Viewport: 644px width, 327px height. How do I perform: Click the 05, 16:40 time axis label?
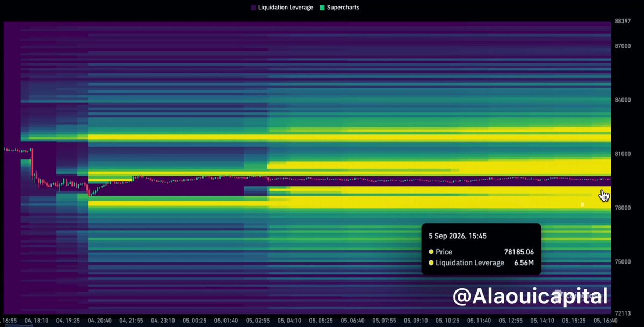point(605,321)
